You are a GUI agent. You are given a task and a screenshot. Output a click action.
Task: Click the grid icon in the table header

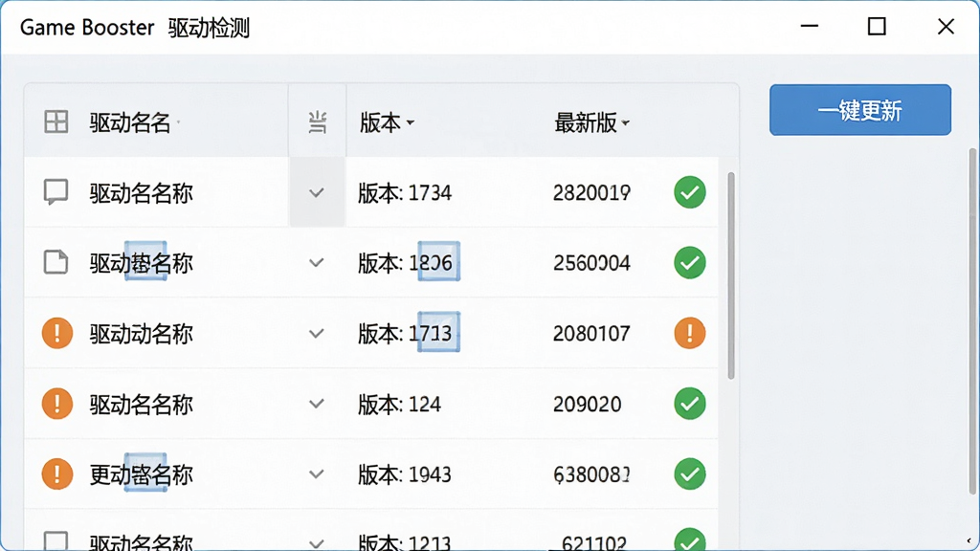pyautogui.click(x=56, y=121)
